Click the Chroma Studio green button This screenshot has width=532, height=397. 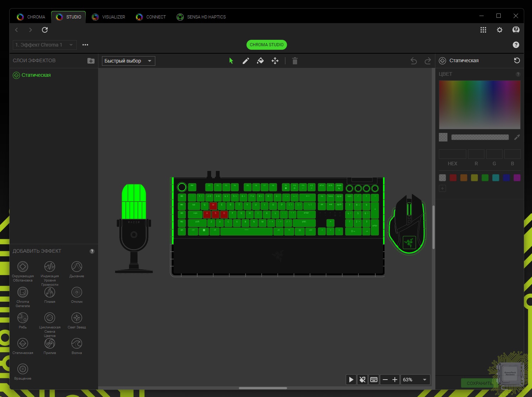(267, 45)
